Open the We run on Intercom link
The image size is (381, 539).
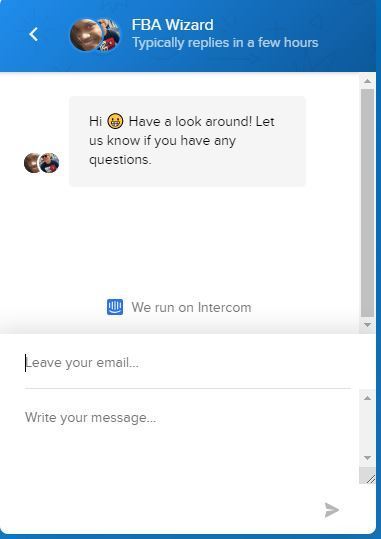[179, 307]
